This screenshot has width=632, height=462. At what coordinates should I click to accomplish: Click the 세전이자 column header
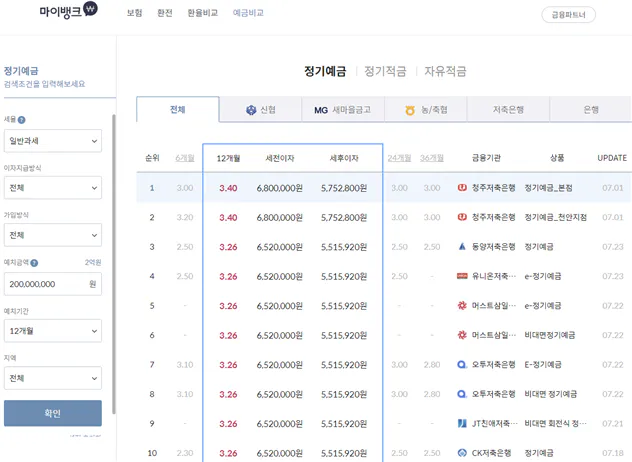tap(280, 158)
